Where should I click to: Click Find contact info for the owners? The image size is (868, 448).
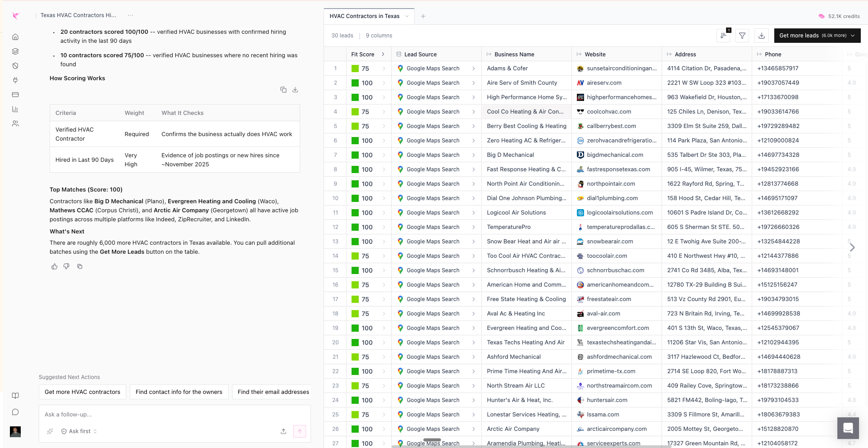(178, 392)
